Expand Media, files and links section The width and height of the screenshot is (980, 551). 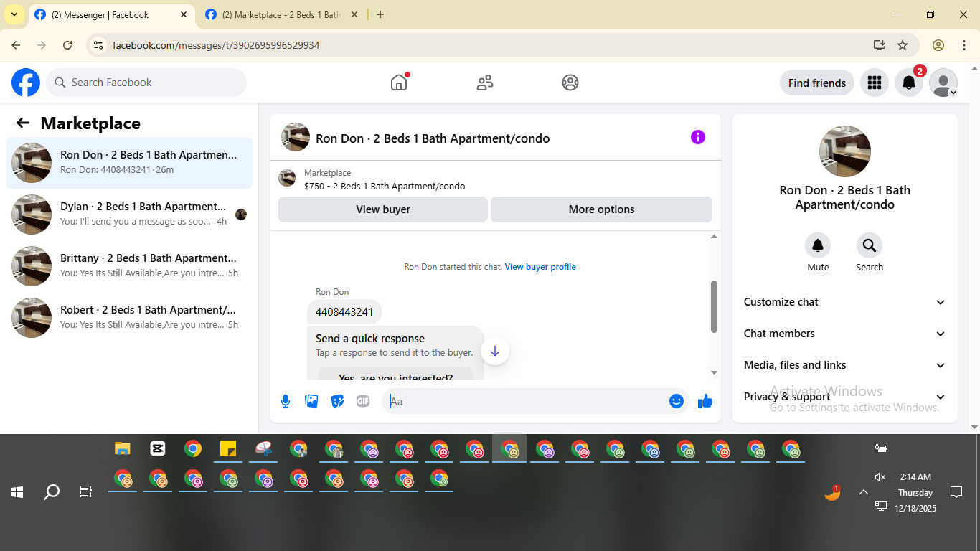tap(845, 365)
